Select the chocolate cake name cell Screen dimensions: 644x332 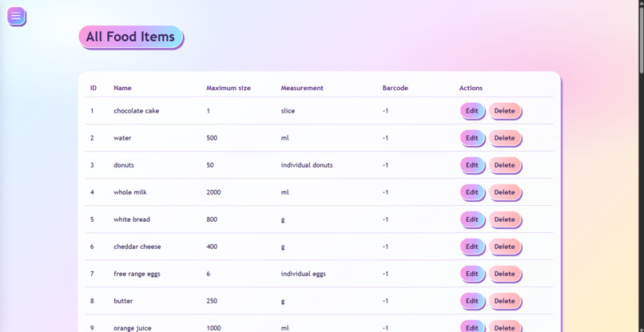tap(137, 111)
